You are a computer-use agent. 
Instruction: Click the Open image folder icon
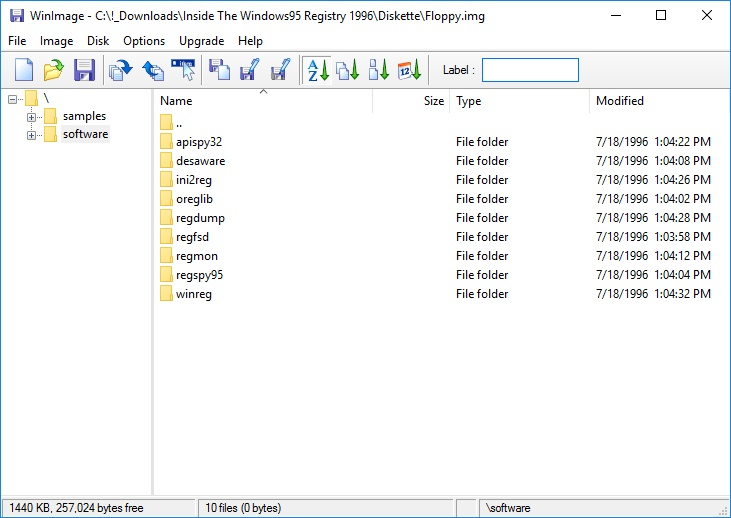click(54, 70)
